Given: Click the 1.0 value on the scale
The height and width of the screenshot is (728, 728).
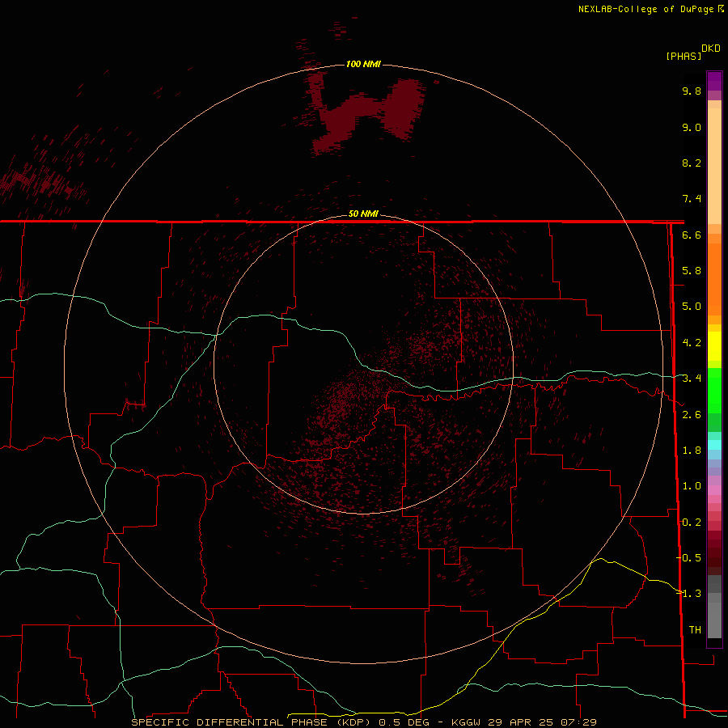Looking at the screenshot, I should coord(692,486).
